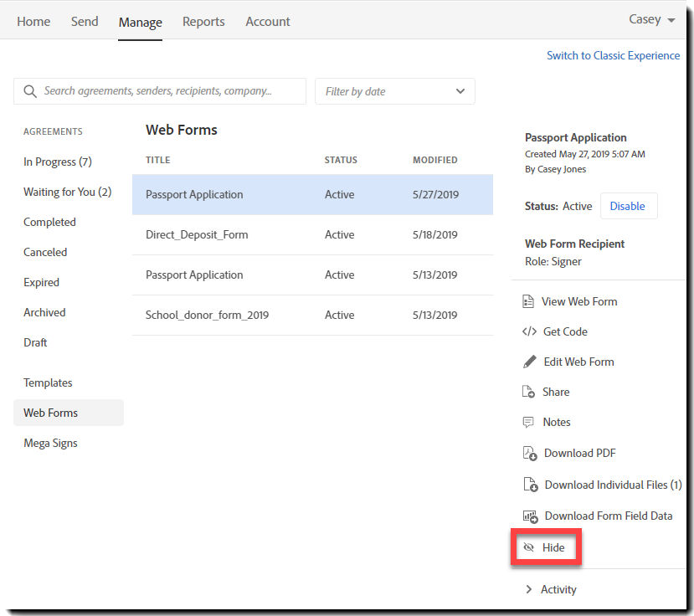694x616 pixels.
Task: Click the Edit Web Form pencil icon
Action: click(x=529, y=362)
